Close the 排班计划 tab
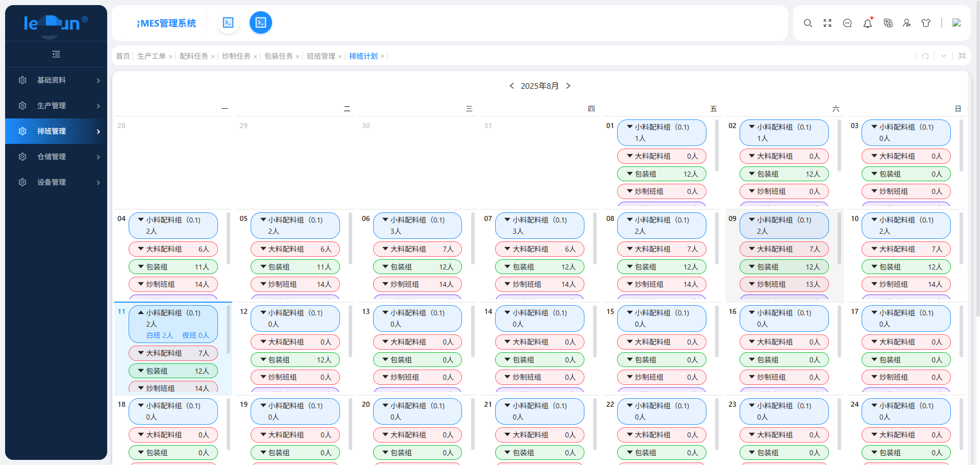 382,57
